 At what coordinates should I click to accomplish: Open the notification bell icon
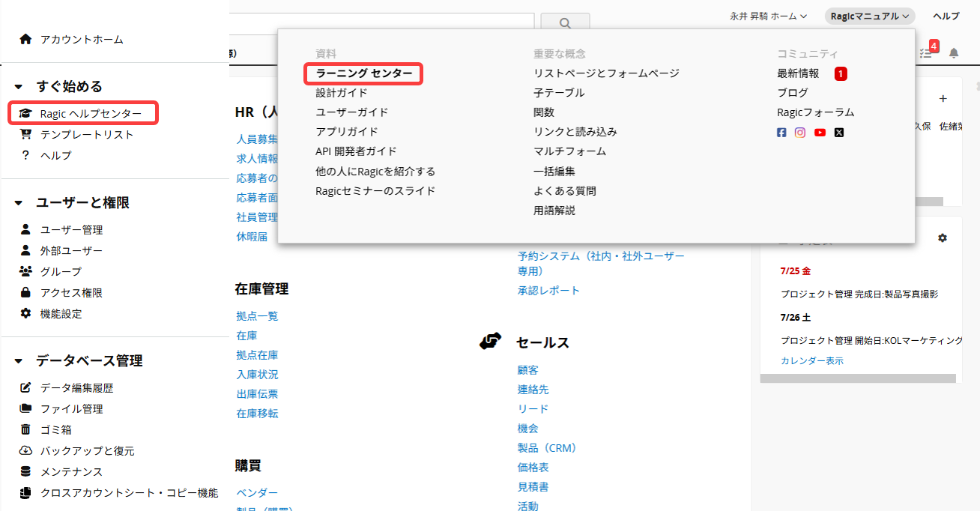(x=954, y=53)
